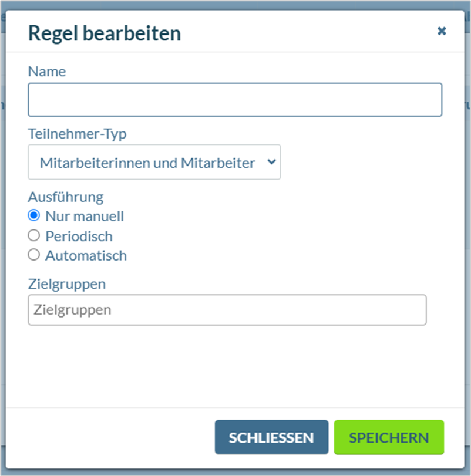Save the rule with SPEICHERN
The image size is (471, 476).
[x=389, y=437]
